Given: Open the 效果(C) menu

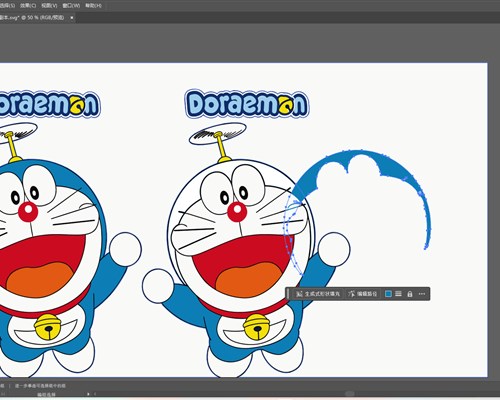Looking at the screenshot, I should (x=28, y=6).
